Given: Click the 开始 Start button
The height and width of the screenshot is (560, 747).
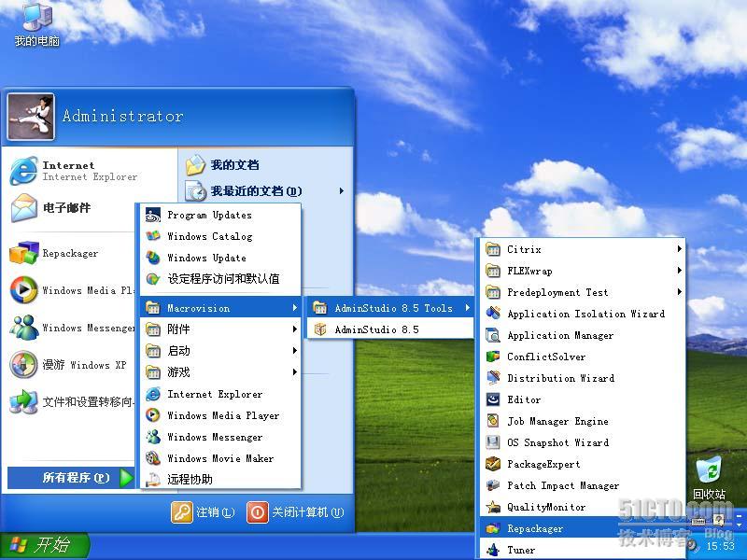Looking at the screenshot, I should click(44, 545).
